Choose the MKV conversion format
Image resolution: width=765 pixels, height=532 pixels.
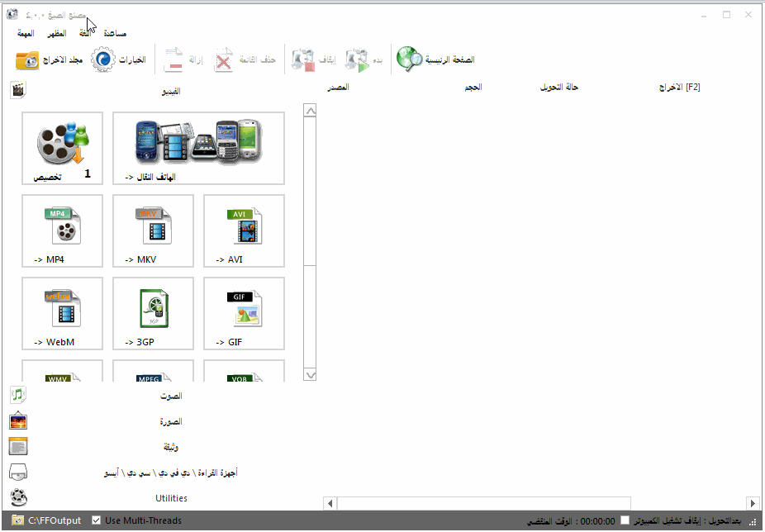[x=154, y=230]
